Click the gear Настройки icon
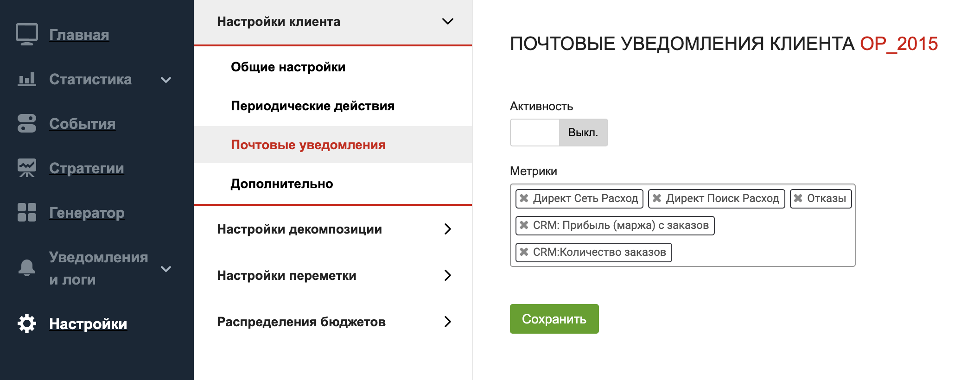The image size is (980, 380). (x=27, y=323)
